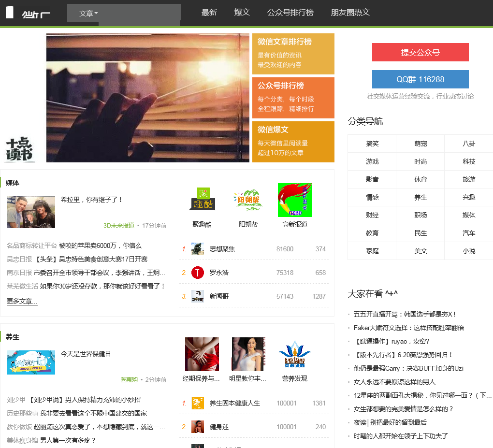Open 时髦的人都开始在领子上下功夫了
Image resolution: width=493 pixels, height=448 pixels.
click(401, 436)
